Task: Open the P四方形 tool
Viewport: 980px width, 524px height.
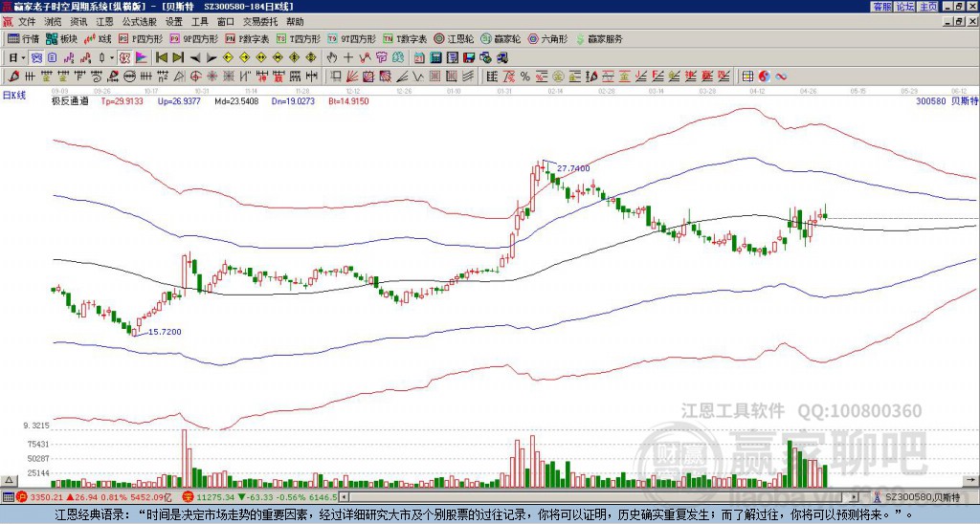Action: pyautogui.click(x=142, y=38)
